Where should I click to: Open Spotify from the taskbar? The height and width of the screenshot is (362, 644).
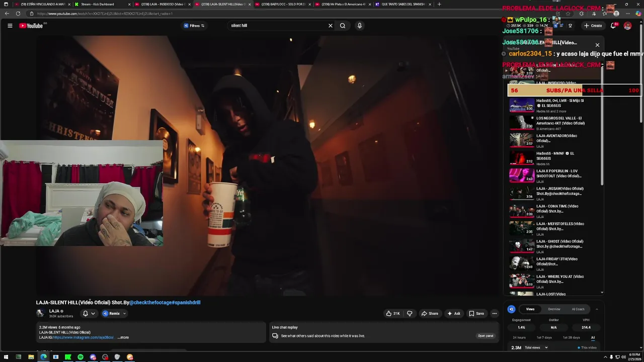tap(80, 357)
